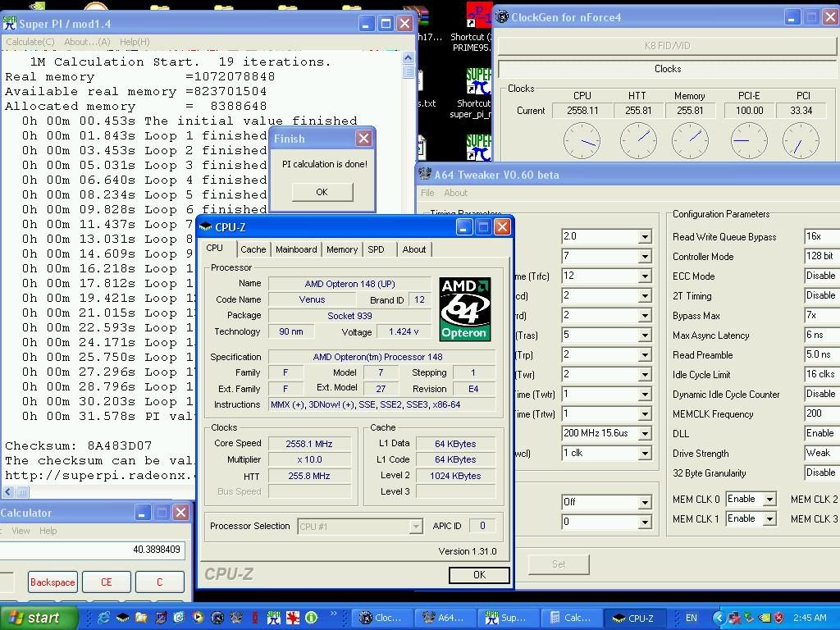This screenshot has width=840, height=630.
Task: Click the Super PI title bar icon
Action: [10, 24]
